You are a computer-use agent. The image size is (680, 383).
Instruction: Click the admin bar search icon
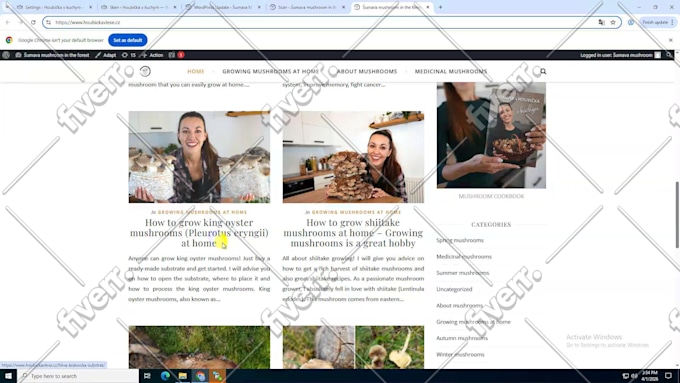coord(669,55)
